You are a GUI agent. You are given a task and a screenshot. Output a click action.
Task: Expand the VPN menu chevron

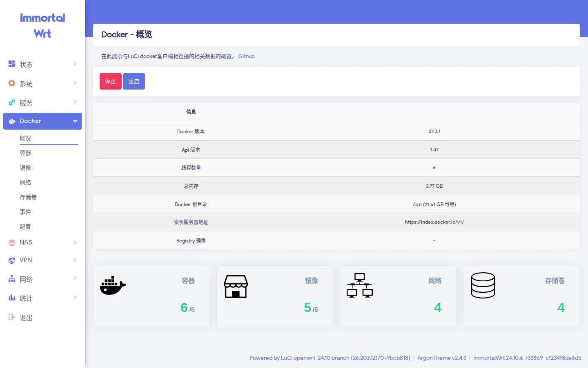(x=75, y=260)
